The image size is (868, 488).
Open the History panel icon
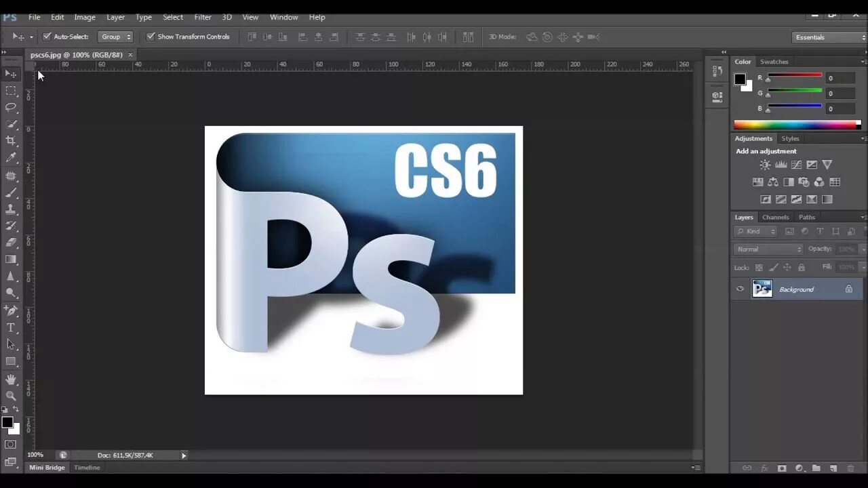coord(717,71)
